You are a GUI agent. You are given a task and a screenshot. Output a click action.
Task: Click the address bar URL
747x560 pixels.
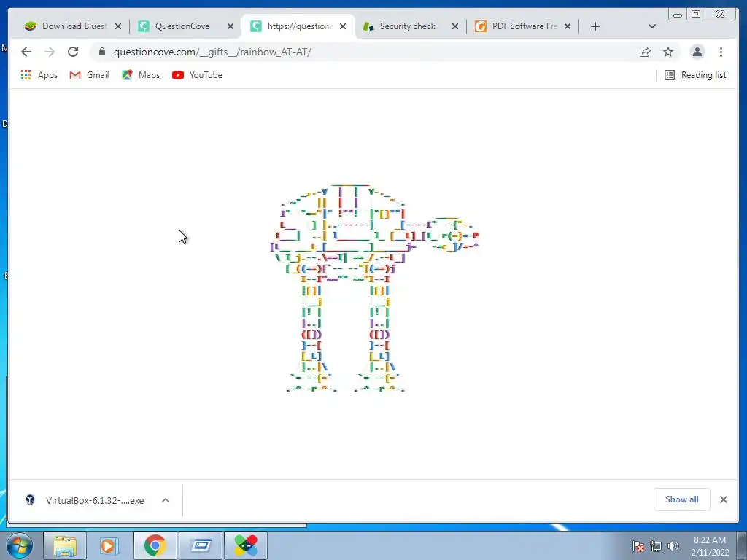pos(212,52)
